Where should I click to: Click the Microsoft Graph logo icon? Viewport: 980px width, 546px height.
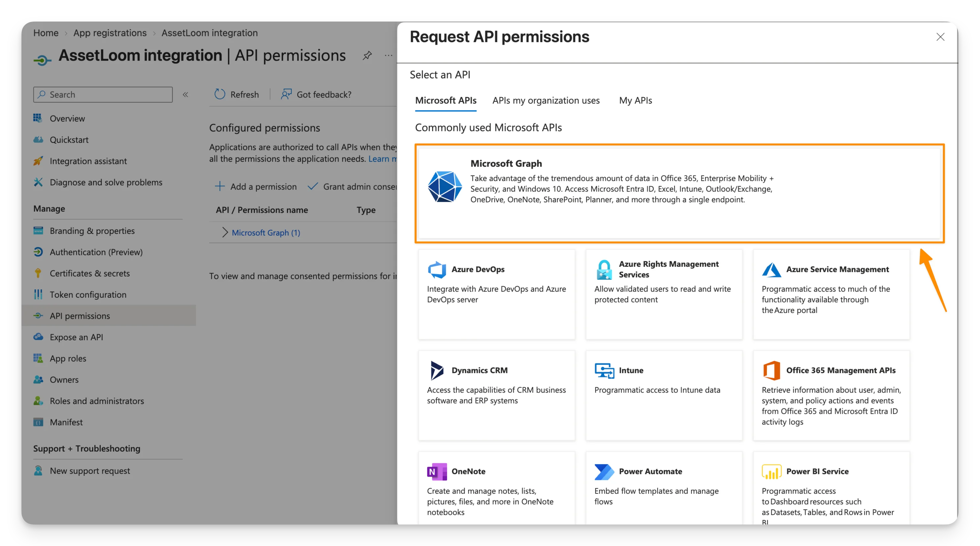coord(444,186)
